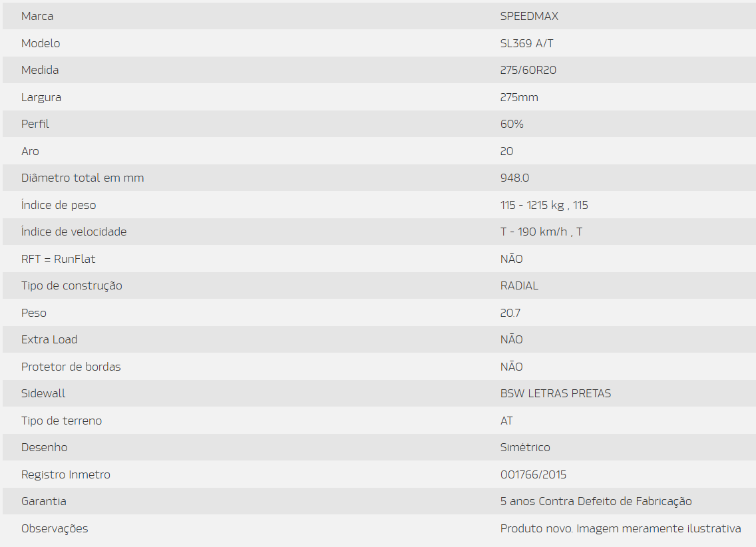Select the SL369 A/T model value

tap(526, 43)
